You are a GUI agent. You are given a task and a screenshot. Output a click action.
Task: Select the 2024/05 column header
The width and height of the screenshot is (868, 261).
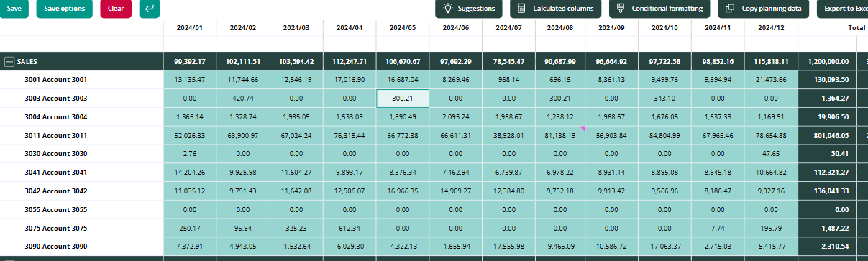click(x=403, y=27)
